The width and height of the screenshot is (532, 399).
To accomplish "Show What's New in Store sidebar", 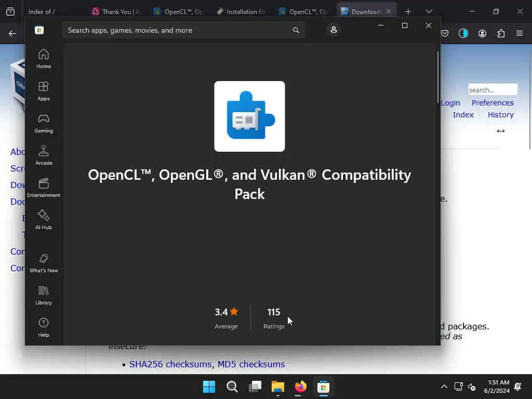I will pyautogui.click(x=44, y=263).
